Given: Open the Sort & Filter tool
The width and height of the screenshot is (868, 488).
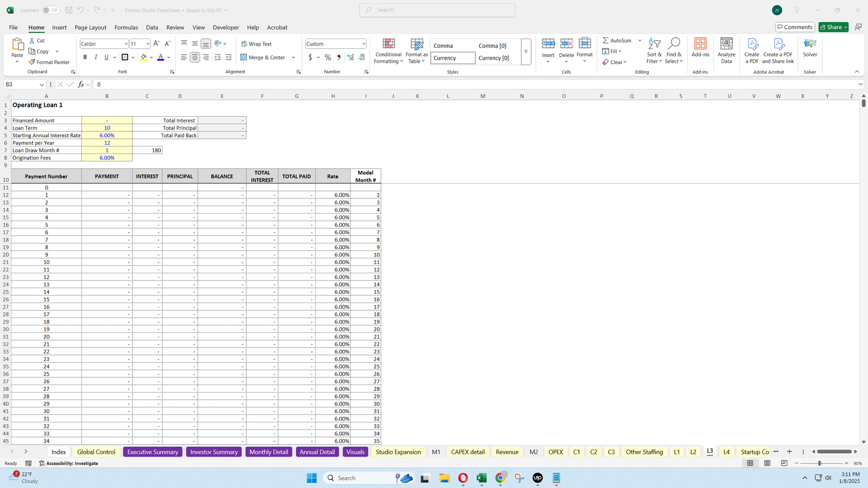Looking at the screenshot, I should (x=654, y=50).
